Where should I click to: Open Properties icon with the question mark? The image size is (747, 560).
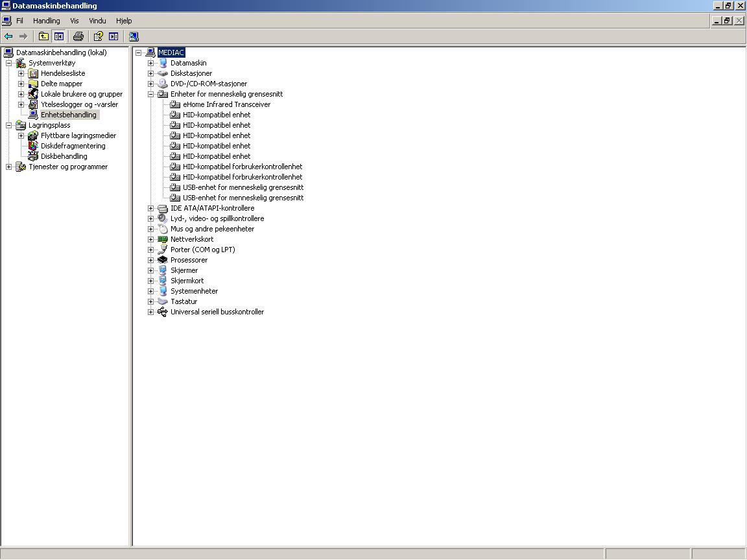(98, 36)
